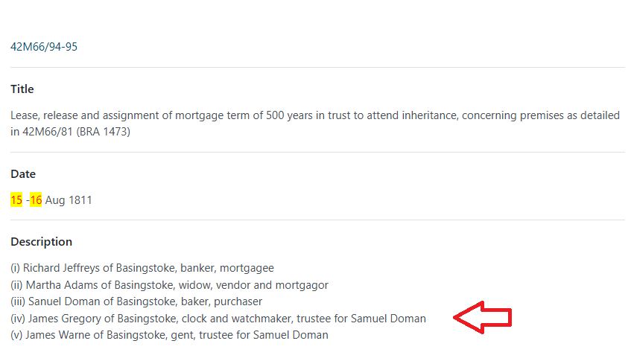Select the yellow highlighted number 16

coord(36,200)
